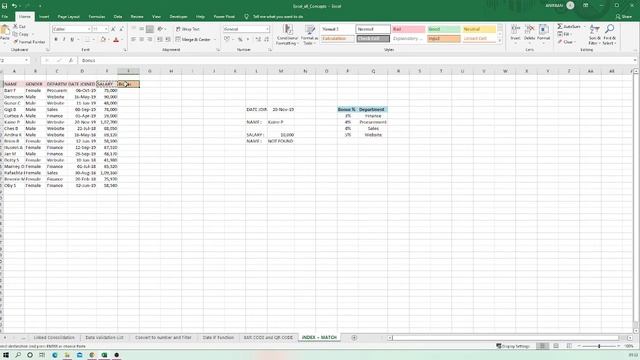Activate the Format Painter
The image size is (640, 360).
[x=29, y=42]
